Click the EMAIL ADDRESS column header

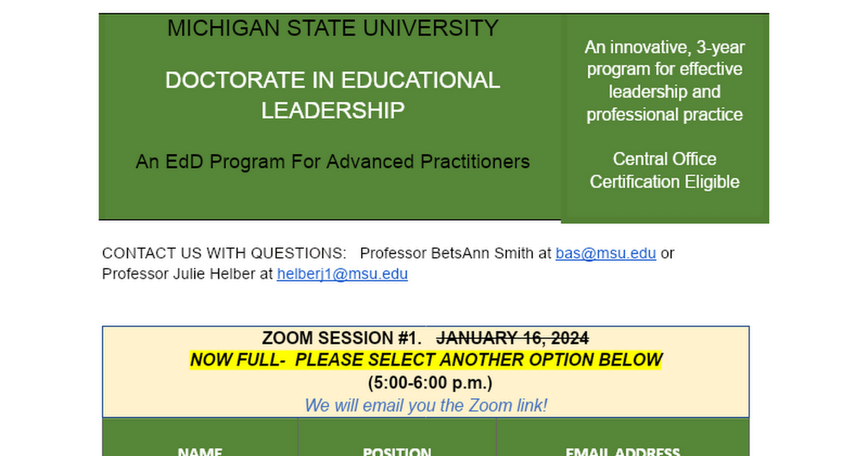tap(622, 451)
